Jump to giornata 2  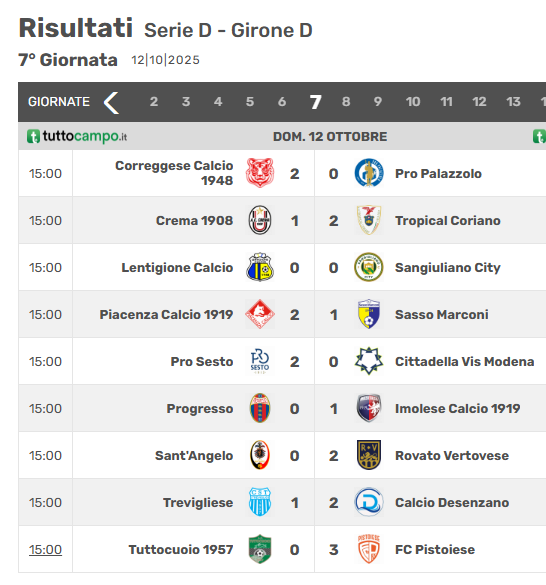click(154, 101)
